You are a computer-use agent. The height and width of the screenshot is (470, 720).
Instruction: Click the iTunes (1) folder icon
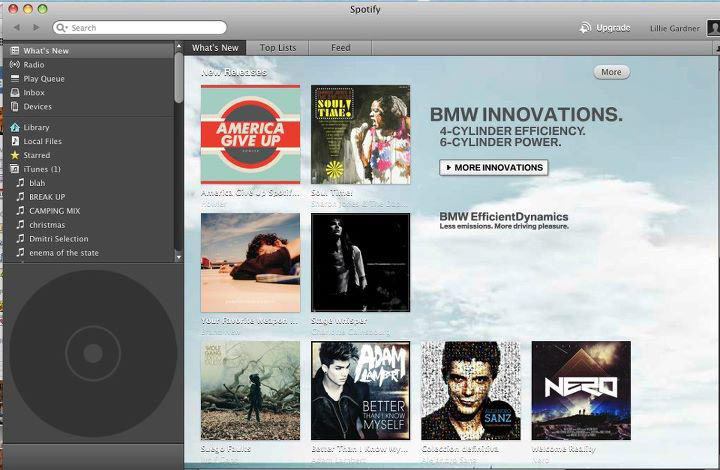coord(15,168)
